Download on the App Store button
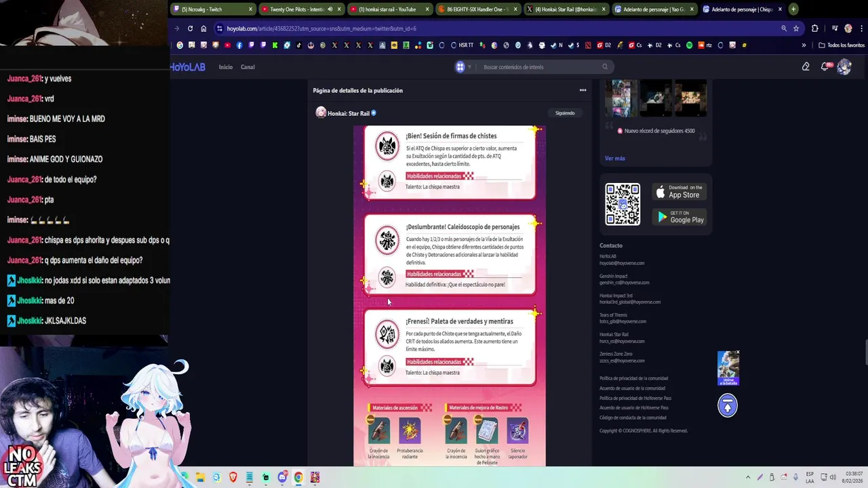 (x=679, y=192)
